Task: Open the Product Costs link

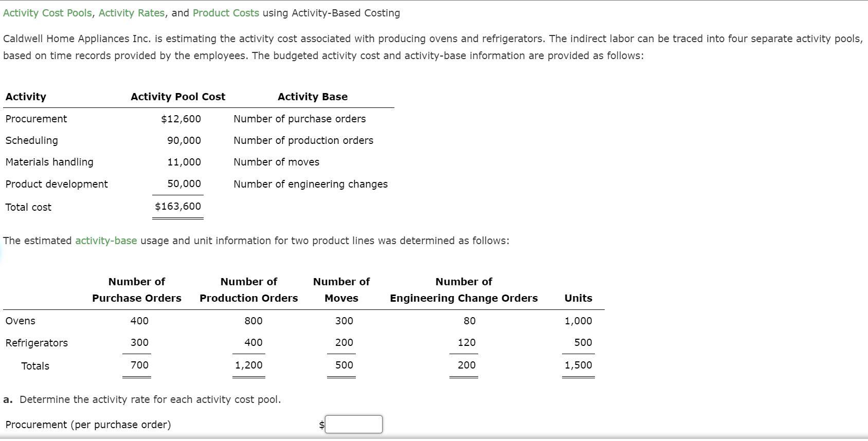Action: click(x=226, y=13)
